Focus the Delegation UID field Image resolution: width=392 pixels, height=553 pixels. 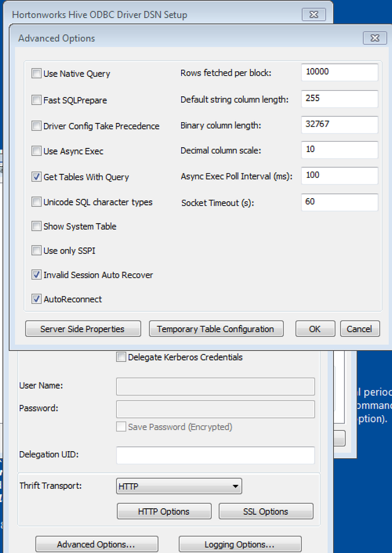pyautogui.click(x=215, y=456)
